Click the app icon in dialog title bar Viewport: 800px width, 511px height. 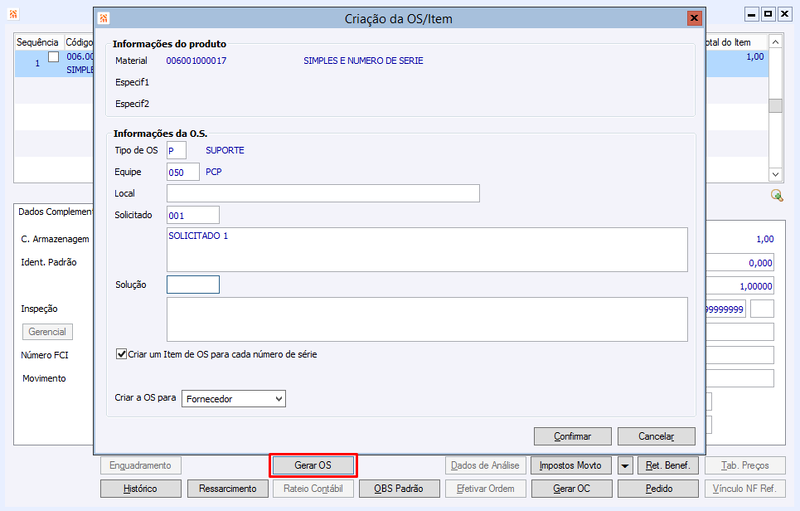click(104, 19)
